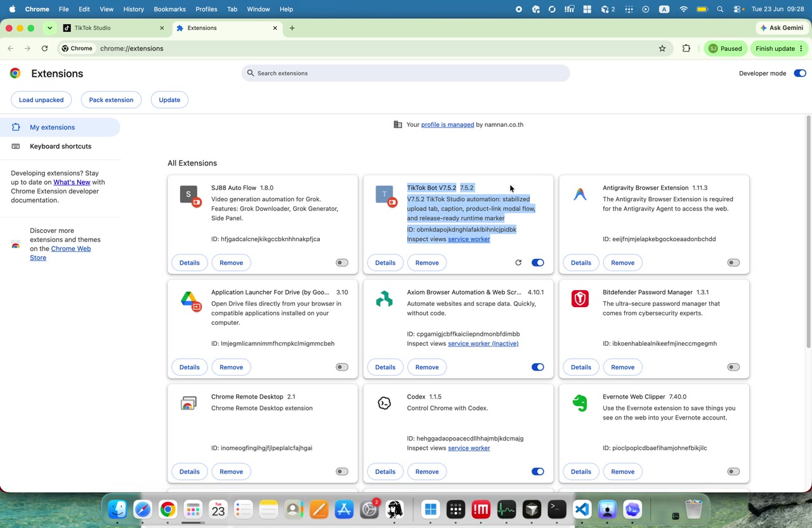
Task: Open Wi-Fi status in the menu bar
Action: click(x=683, y=10)
